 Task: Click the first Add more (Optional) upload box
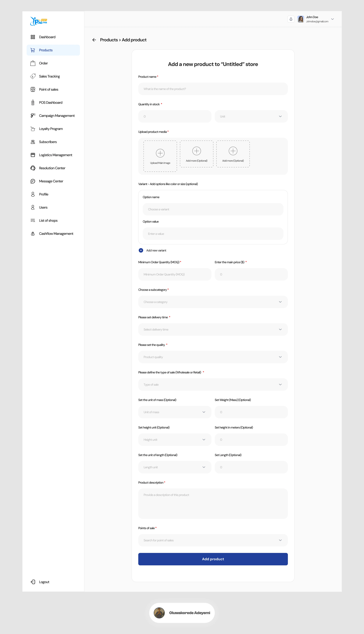(x=197, y=154)
